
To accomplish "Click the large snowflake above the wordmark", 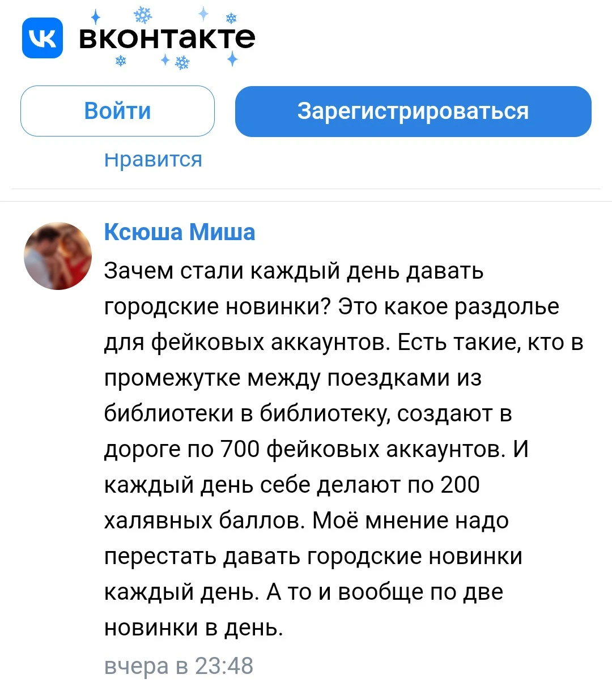I will pyautogui.click(x=143, y=15).
